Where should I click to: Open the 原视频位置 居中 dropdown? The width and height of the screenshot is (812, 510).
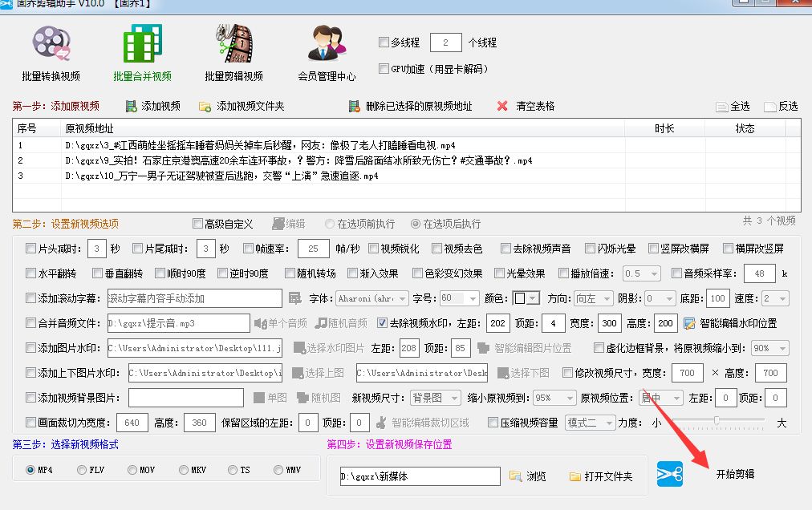[661, 398]
